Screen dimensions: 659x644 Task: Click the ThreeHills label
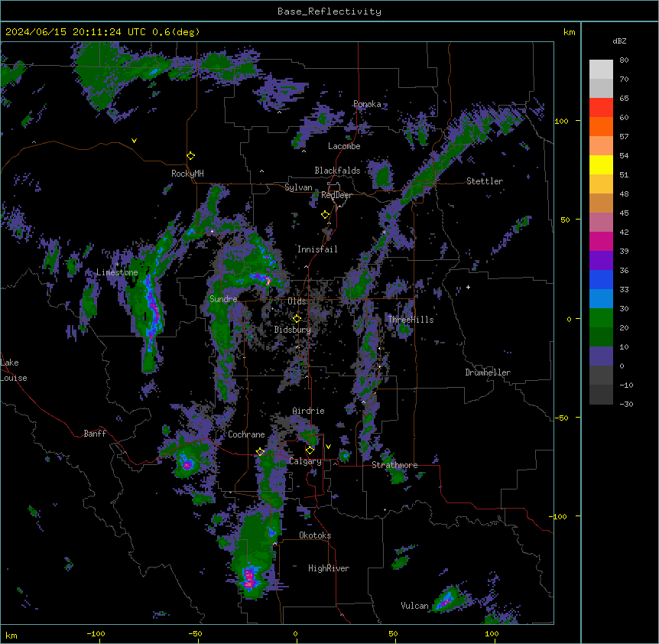click(411, 320)
